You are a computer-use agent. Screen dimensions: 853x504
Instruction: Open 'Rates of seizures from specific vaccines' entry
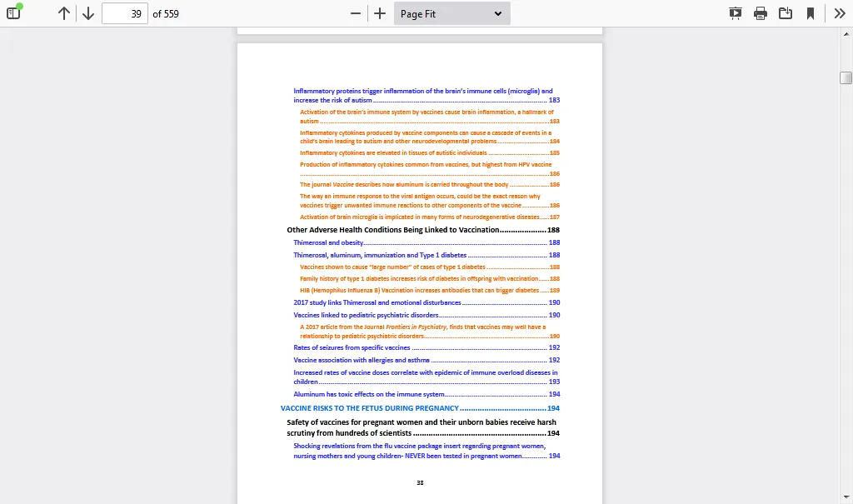pyautogui.click(x=426, y=347)
